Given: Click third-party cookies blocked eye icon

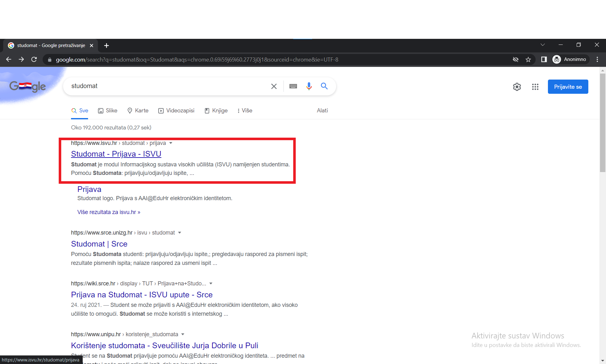Looking at the screenshot, I should 516,59.
